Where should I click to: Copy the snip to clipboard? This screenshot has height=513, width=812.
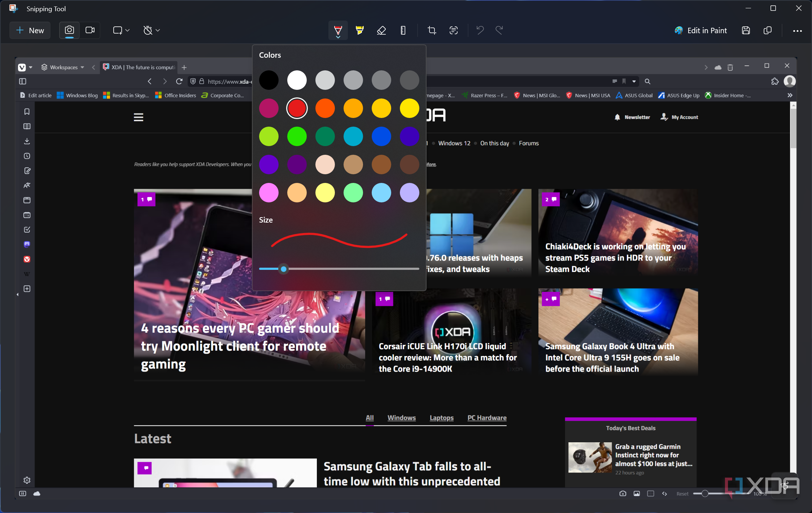click(767, 30)
